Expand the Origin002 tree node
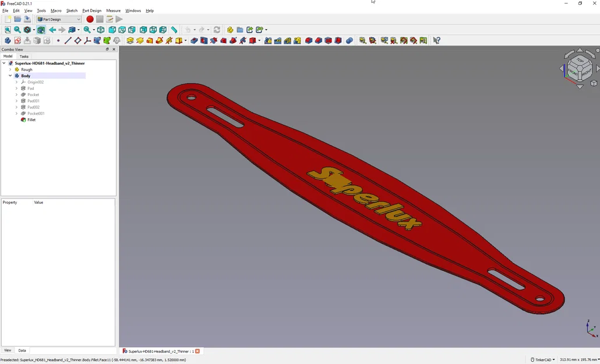 [x=16, y=82]
